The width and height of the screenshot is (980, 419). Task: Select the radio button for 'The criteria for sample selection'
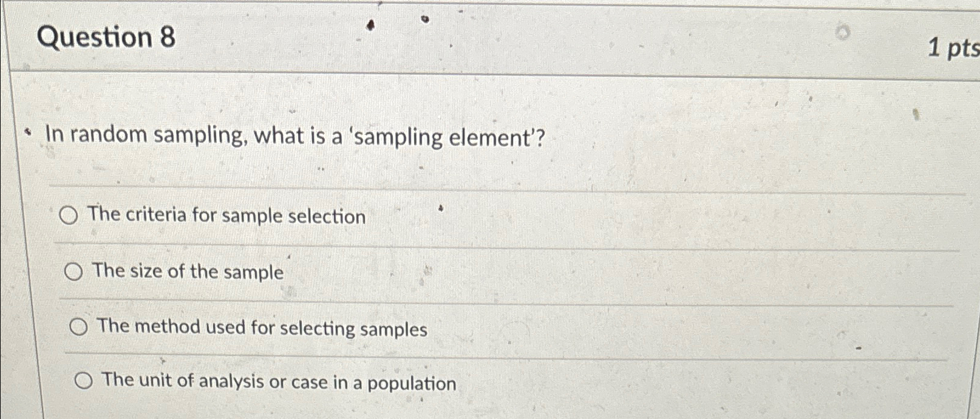tap(69, 216)
